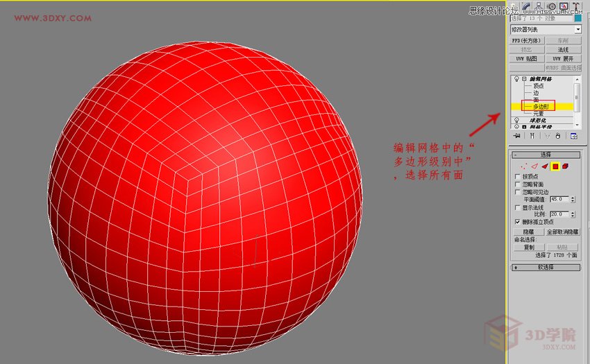
Task: Click the 命名选择 label
Action: 525,239
